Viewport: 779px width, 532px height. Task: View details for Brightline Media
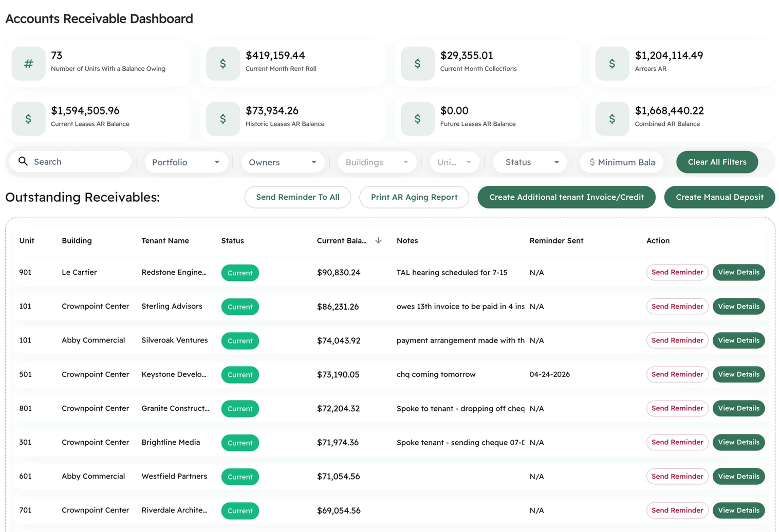738,442
